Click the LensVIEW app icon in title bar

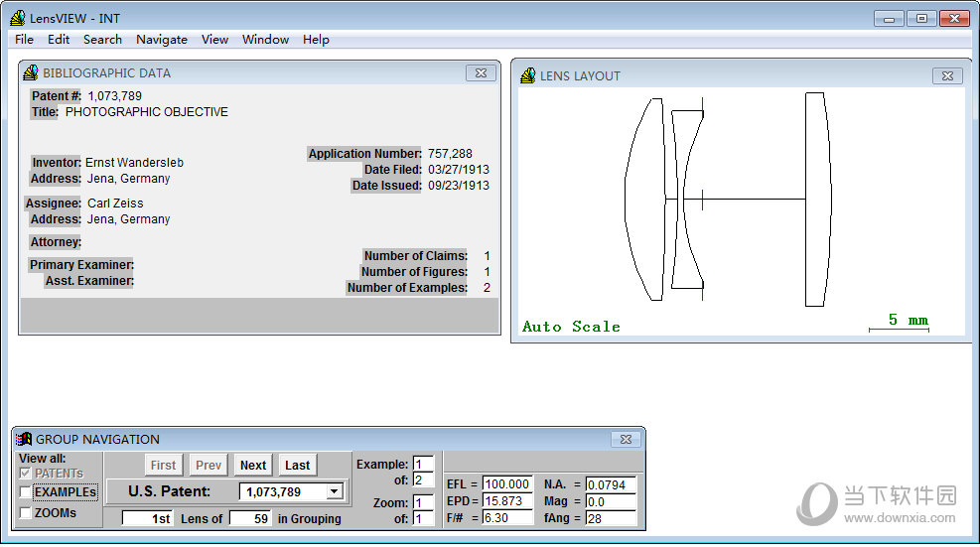coord(18,18)
